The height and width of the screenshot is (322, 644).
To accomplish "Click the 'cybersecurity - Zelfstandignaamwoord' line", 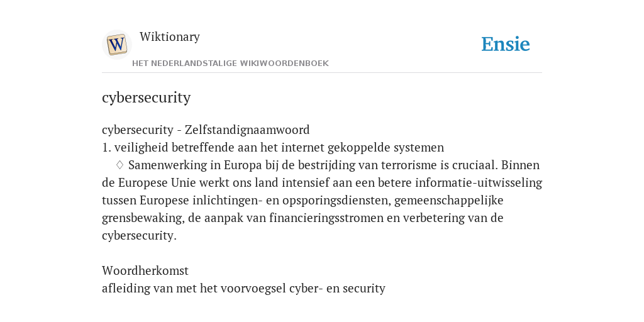I will [x=206, y=130].
